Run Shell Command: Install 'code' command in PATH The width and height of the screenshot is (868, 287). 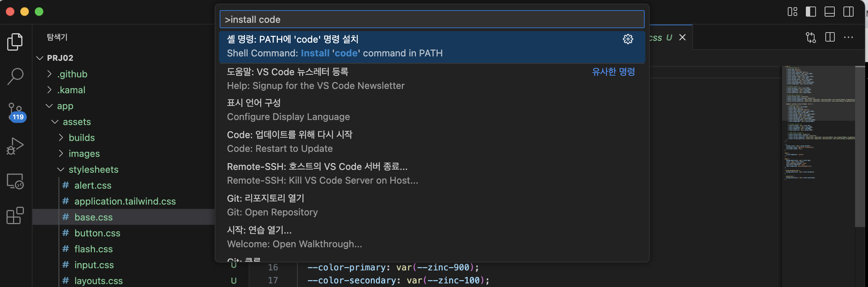click(x=432, y=46)
